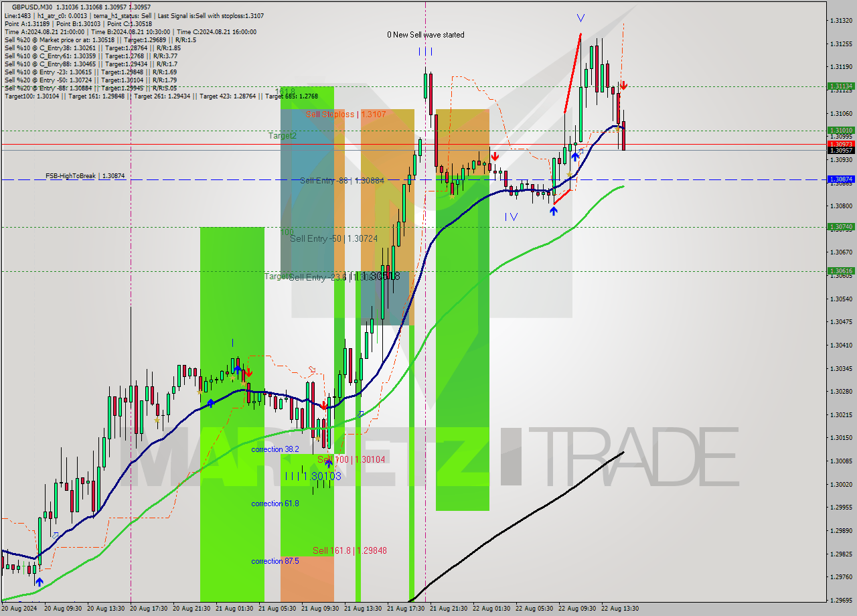Click the Sell 161.8 | 1.29848 label
Image resolution: width=857 pixels, height=616 pixels.
tap(349, 550)
